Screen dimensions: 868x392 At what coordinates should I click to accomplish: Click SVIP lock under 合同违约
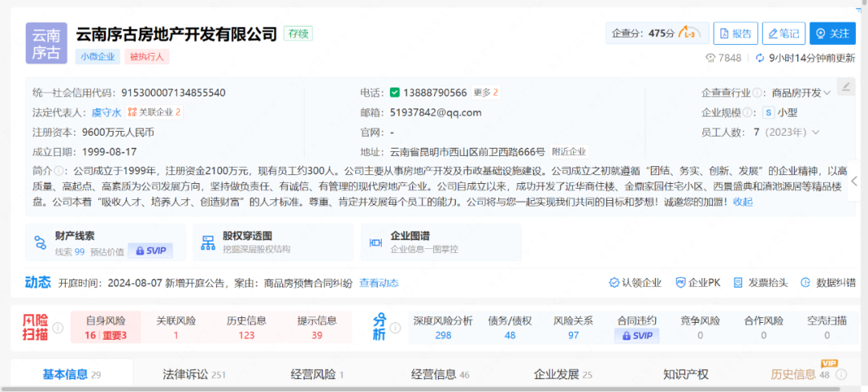point(637,336)
